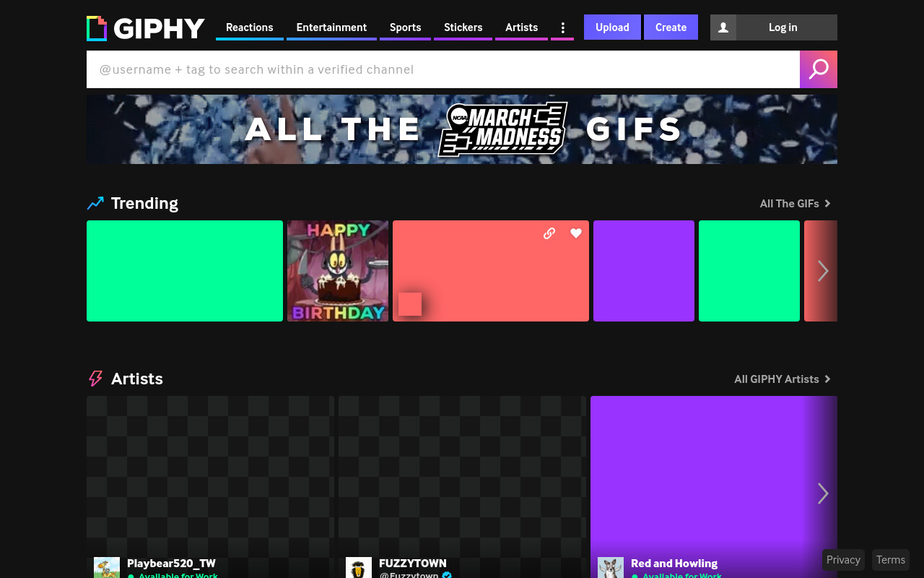Open the FUZZYTOWN artist card
The height and width of the screenshot is (578, 924).
(x=462, y=487)
